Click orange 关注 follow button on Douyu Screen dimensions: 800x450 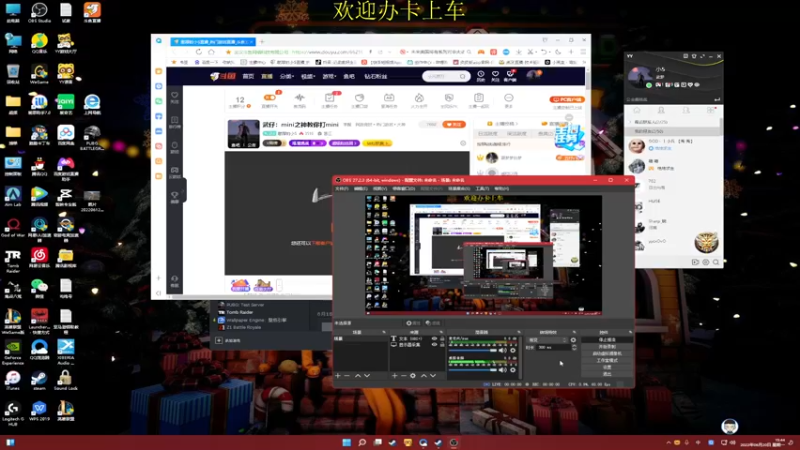point(454,124)
